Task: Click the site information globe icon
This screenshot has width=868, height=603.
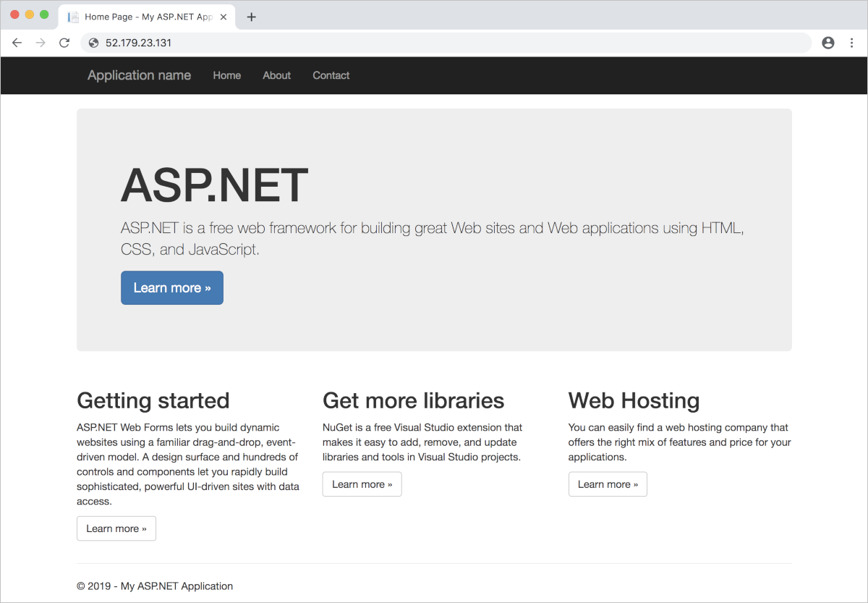Action: [93, 42]
